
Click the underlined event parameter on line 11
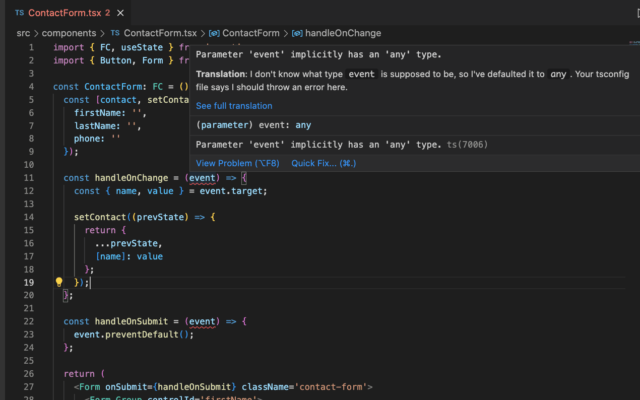pos(202,178)
